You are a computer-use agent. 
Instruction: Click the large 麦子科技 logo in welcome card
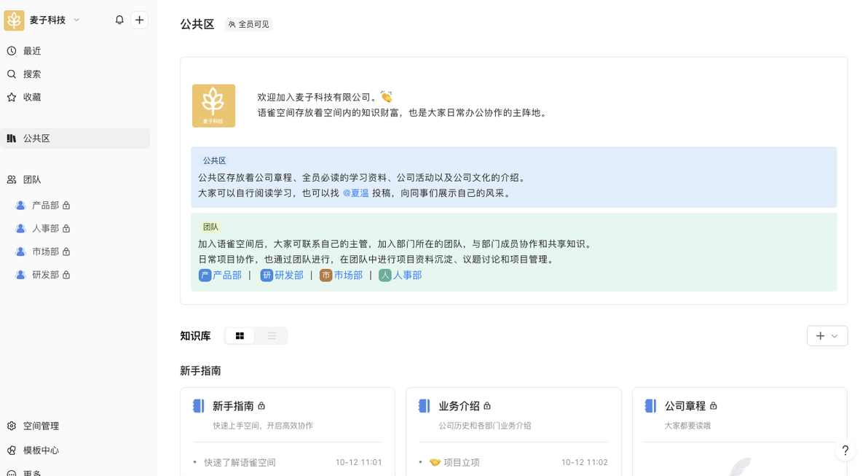pos(213,106)
